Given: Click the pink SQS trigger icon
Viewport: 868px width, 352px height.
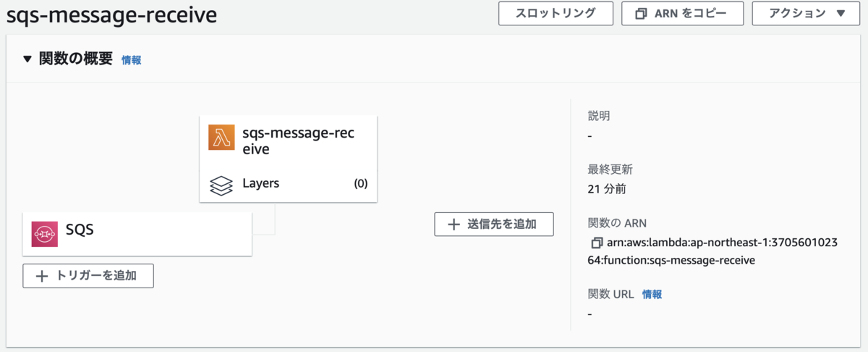Looking at the screenshot, I should 45,234.
